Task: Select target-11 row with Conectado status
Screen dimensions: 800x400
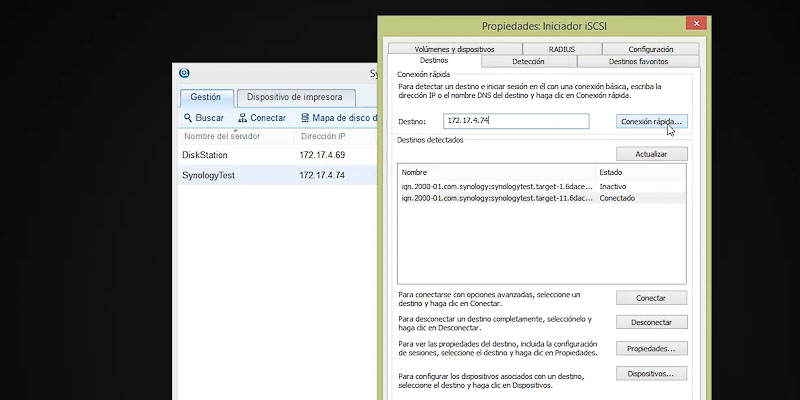Action: tap(542, 198)
